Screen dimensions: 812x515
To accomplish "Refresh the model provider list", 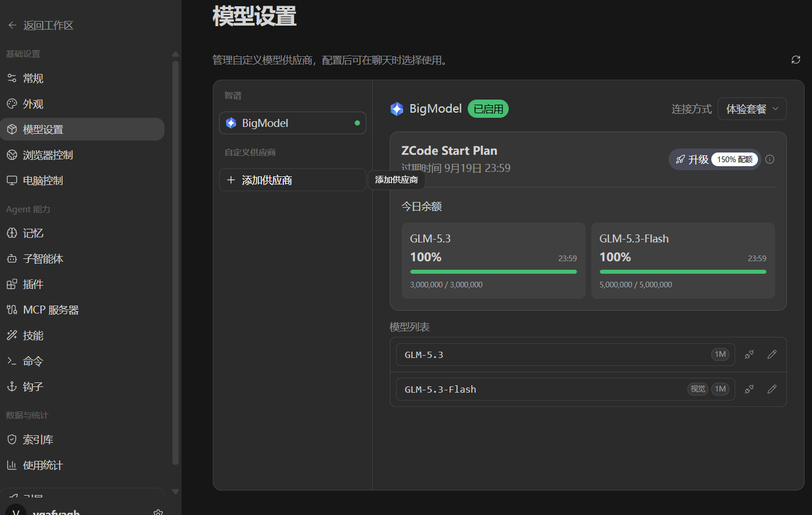I will [x=796, y=60].
